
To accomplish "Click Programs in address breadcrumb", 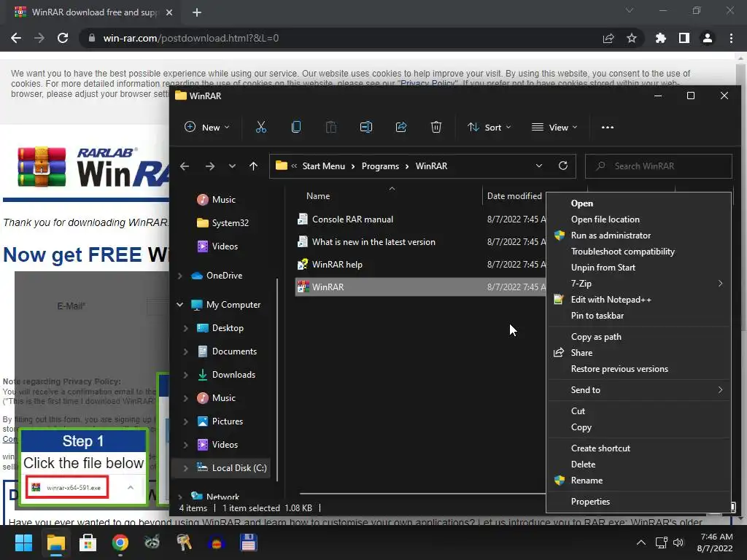I will coord(380,166).
